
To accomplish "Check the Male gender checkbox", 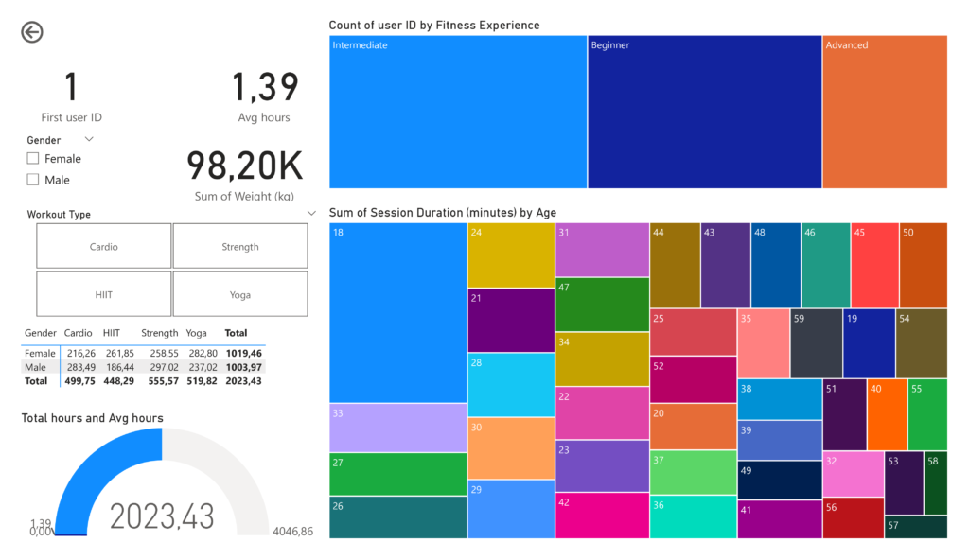I will click(x=33, y=180).
